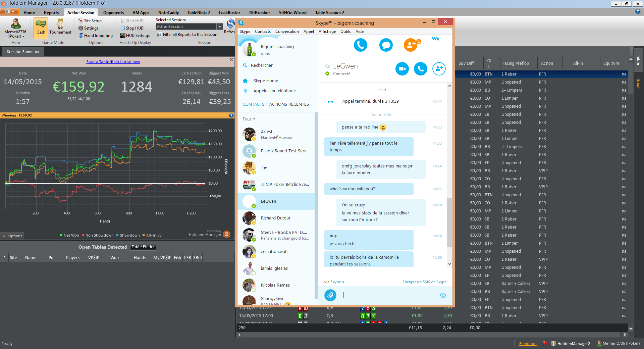This screenshot has height=349, width=644.
Task: Select Cash game mode
Action: coord(41,28)
